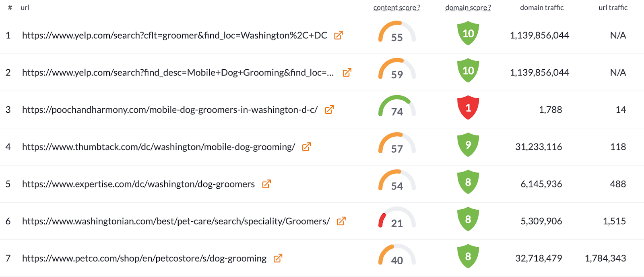Click the external link icon next to the Washingtonian URL
The width and height of the screenshot is (644, 277).
tap(341, 221)
